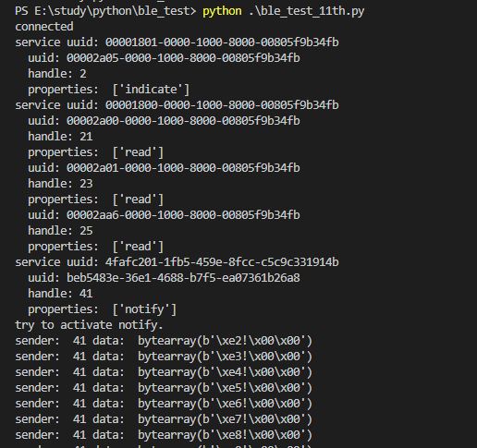
Task: Click the 'connected' output line
Action: click(x=44, y=27)
